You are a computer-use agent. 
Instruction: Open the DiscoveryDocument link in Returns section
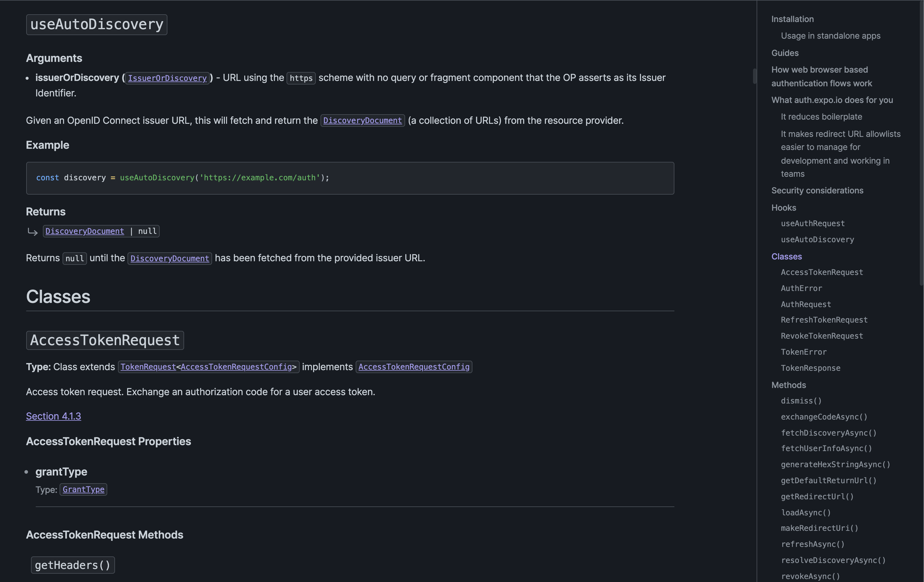[84, 231]
